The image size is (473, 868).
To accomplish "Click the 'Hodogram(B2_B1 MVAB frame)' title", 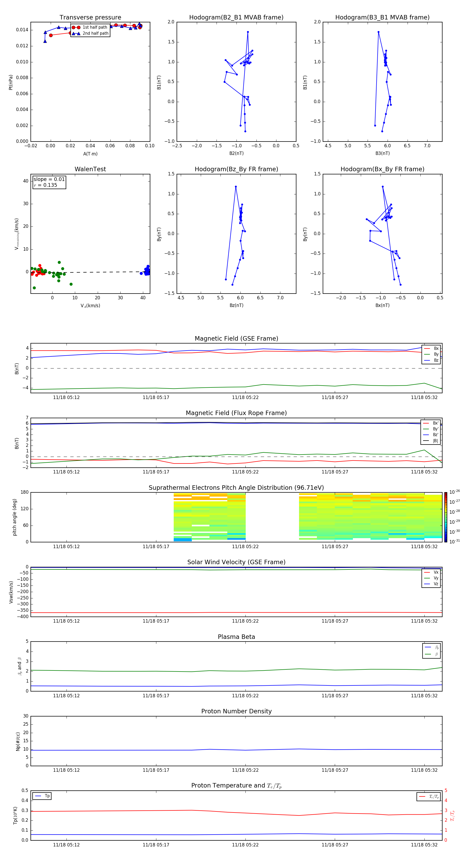I will [x=236, y=18].
